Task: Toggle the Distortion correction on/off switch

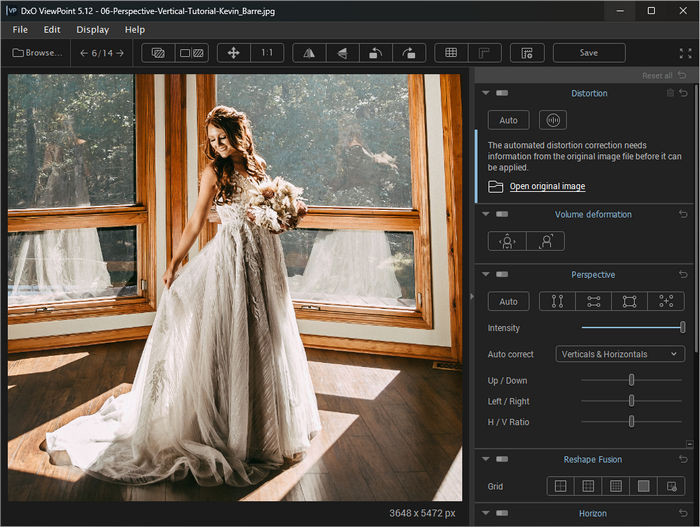Action: point(502,93)
